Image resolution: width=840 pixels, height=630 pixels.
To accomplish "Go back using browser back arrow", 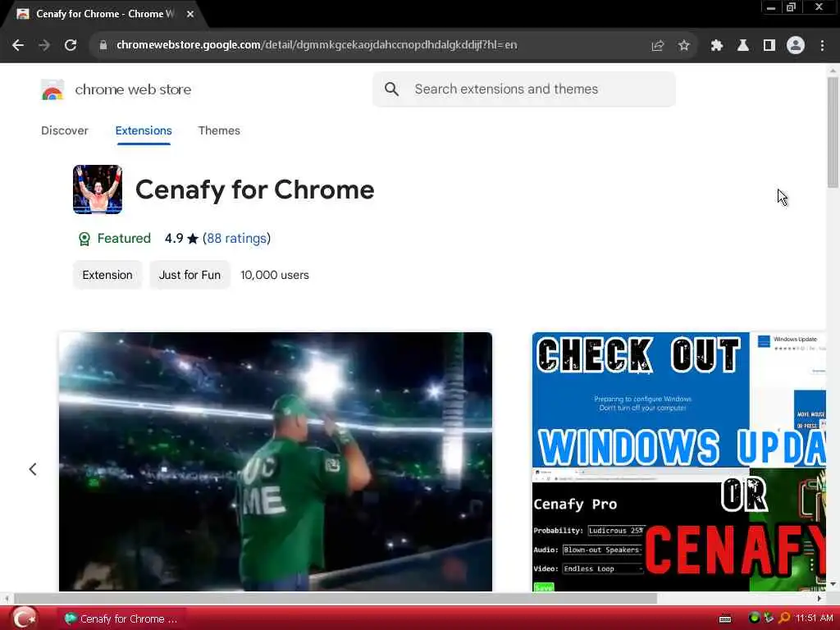I will 18,46.
